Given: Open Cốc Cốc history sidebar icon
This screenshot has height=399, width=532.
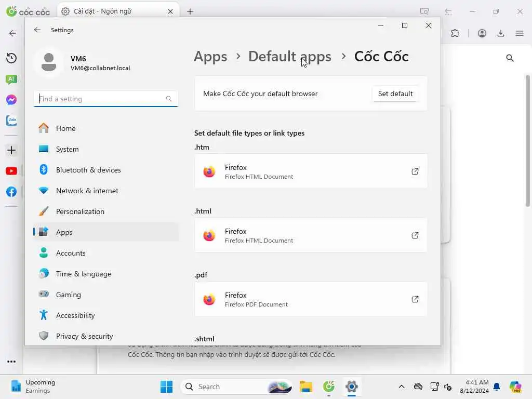Looking at the screenshot, I should point(11,58).
